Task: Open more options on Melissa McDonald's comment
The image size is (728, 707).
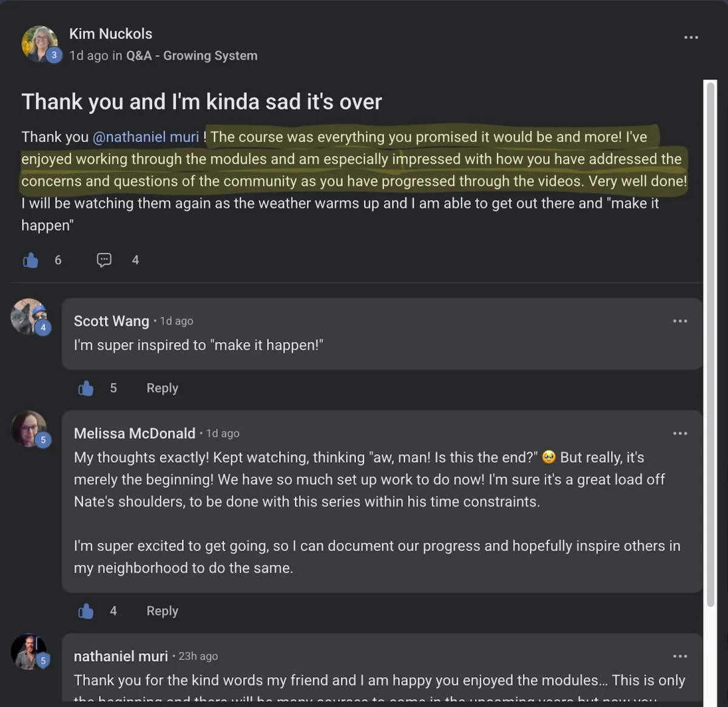Action: (x=680, y=434)
